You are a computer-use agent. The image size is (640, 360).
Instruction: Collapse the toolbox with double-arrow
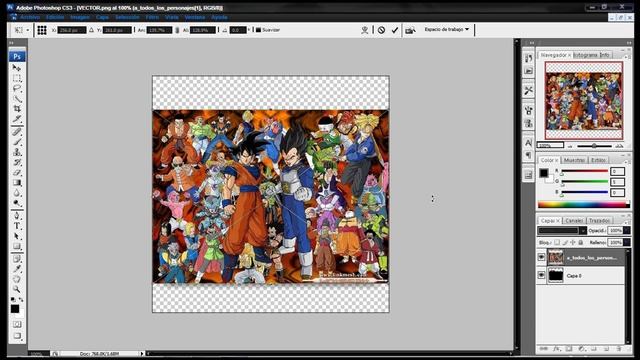click(x=11, y=42)
